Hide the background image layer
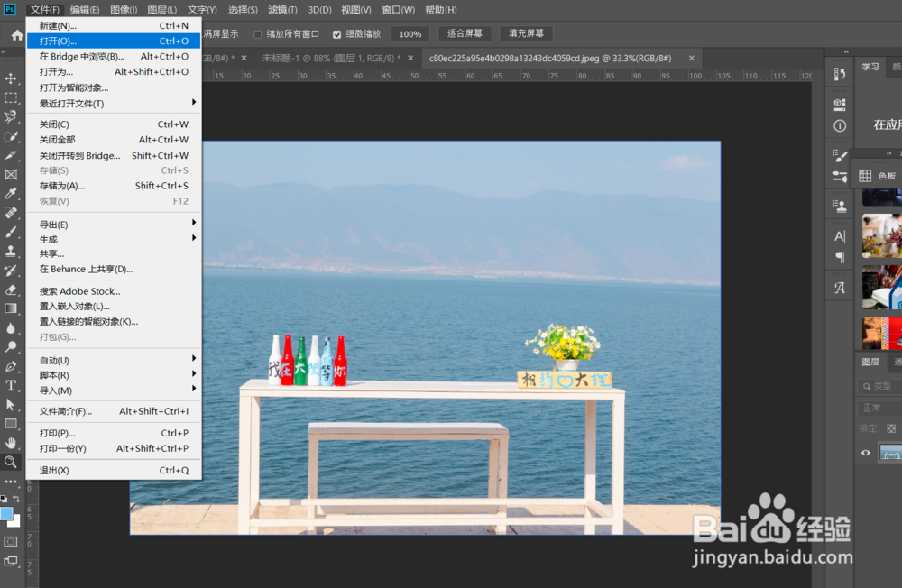902x588 pixels. pos(866,453)
